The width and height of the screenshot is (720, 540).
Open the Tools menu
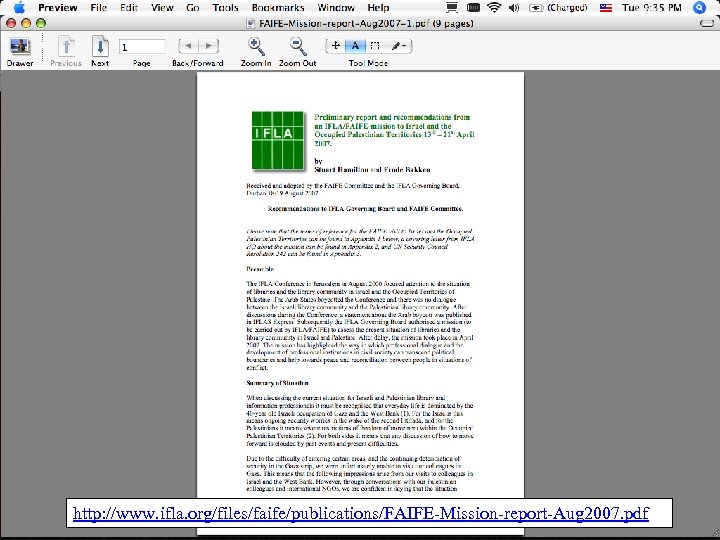[x=225, y=8]
